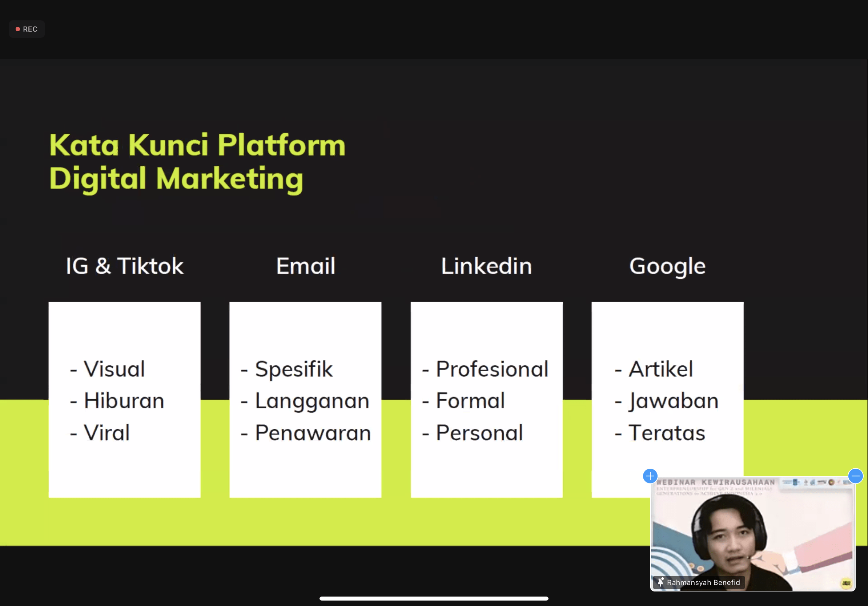This screenshot has width=868, height=606.
Task: Click the Linkedin column heading
Action: 487,266
